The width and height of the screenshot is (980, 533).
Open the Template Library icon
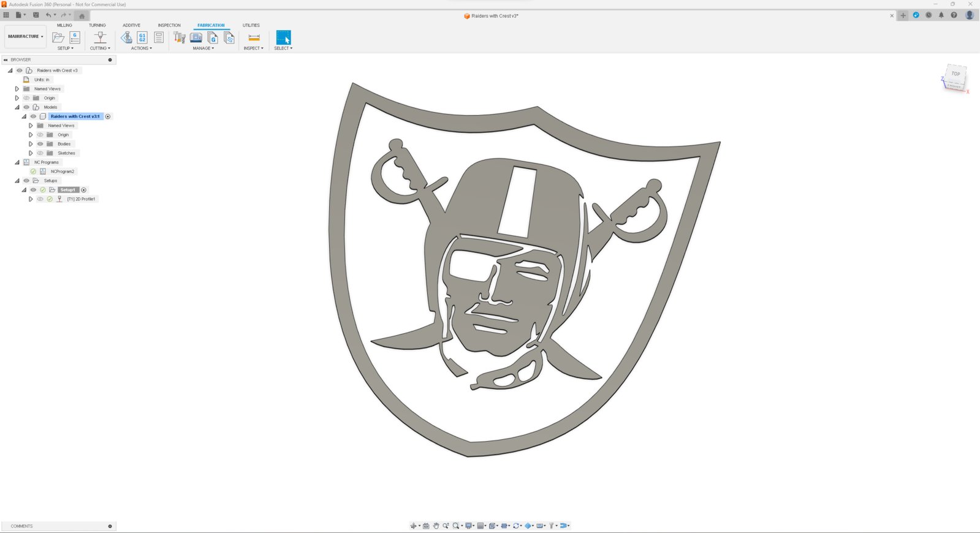pos(229,37)
